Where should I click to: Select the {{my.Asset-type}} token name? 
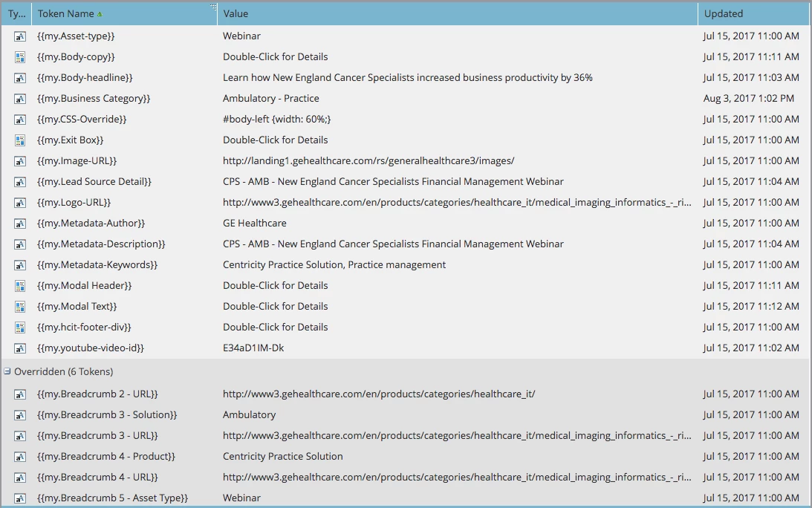click(x=76, y=36)
